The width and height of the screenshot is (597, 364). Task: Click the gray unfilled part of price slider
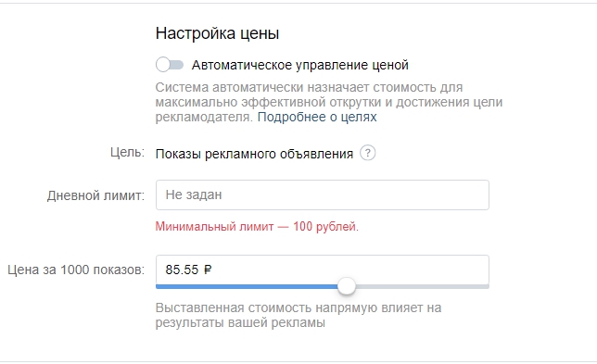click(x=422, y=286)
